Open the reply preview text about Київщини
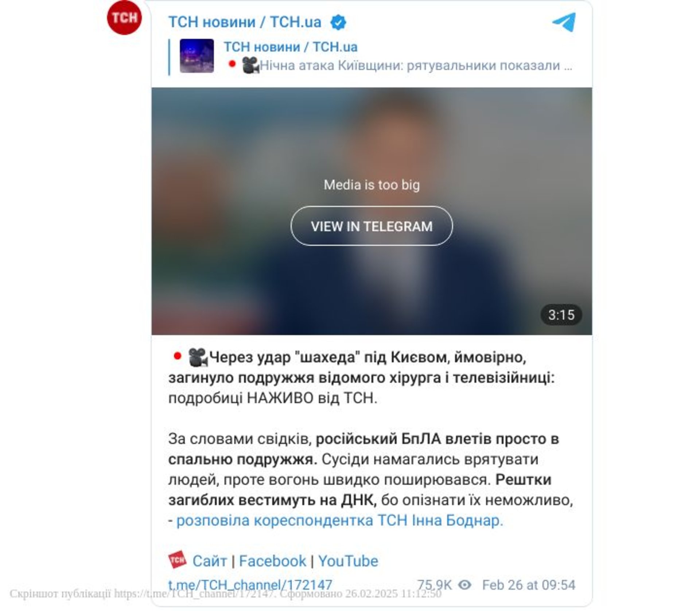 416,66
